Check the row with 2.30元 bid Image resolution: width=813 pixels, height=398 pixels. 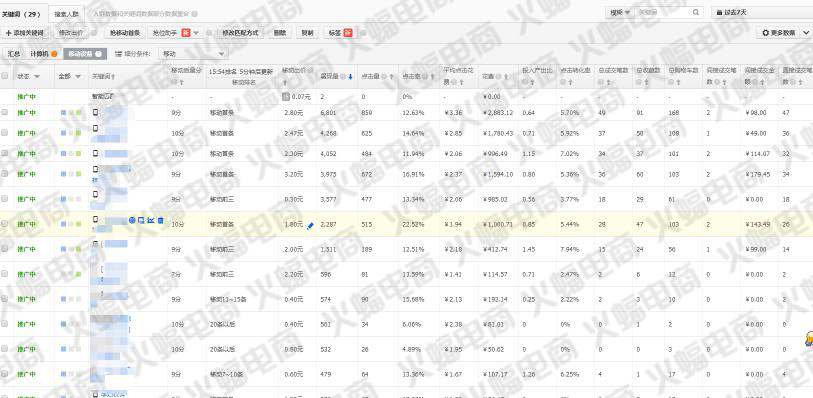(5, 153)
